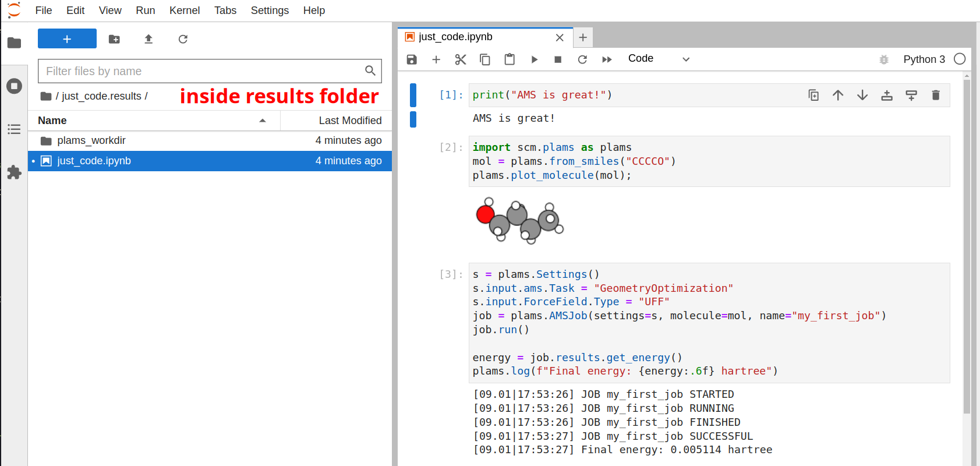Switch to the just_code.ipynb tab
The height and width of the screenshot is (466, 980).
(455, 37)
